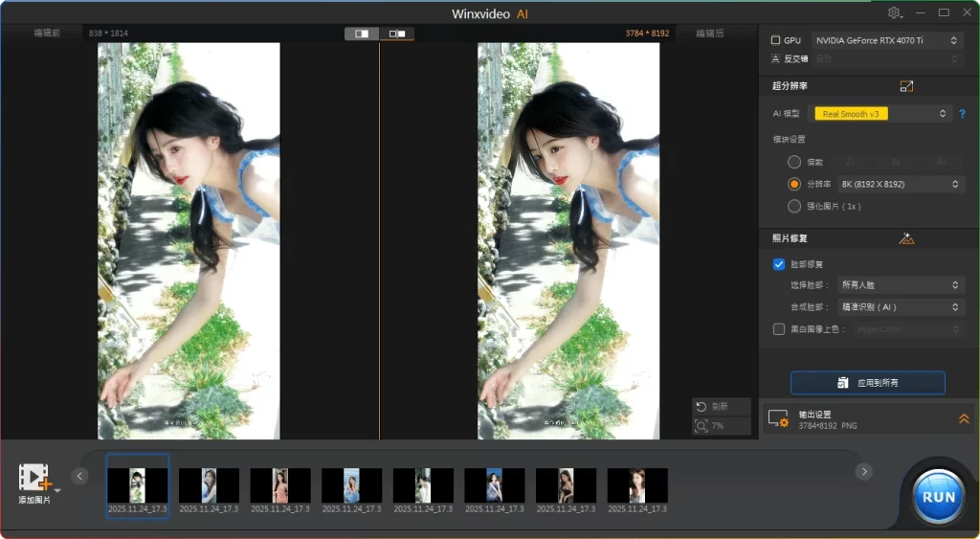Screen dimensions: 980x539
Task: Select the second thumbnail in filmstrip
Action: point(209,485)
